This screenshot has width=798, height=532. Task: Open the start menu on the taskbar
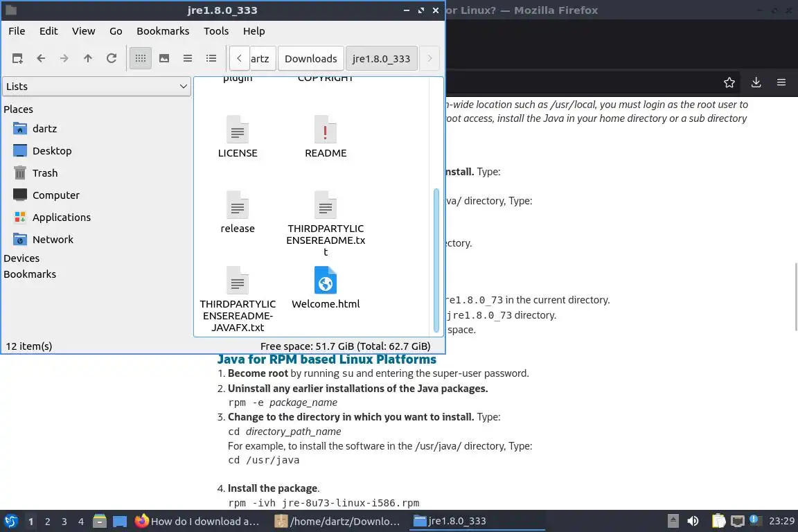[x=10, y=522]
